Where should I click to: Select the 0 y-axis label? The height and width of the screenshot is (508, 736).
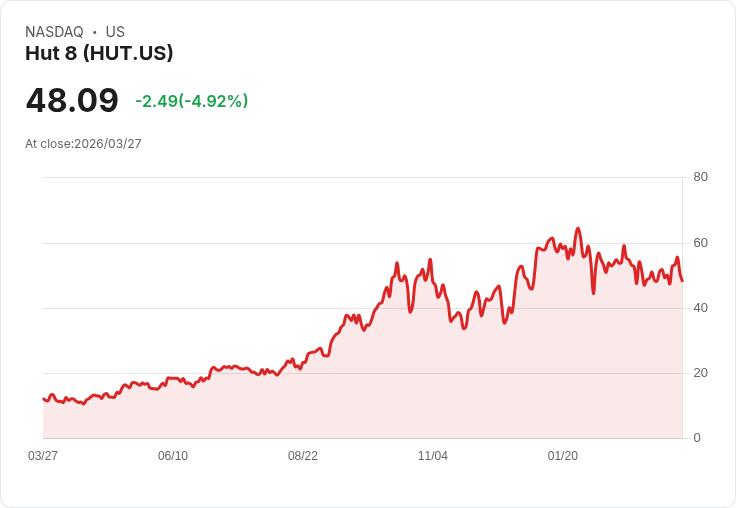point(697,438)
